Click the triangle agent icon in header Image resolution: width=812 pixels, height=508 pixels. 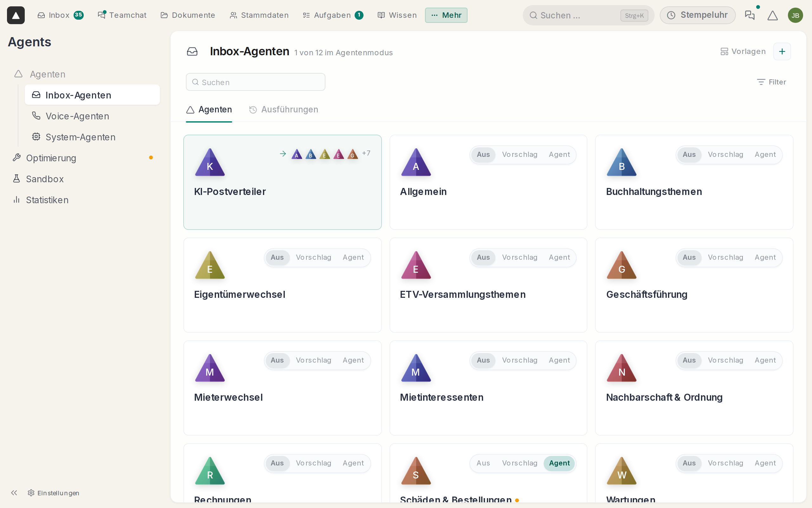(x=772, y=15)
